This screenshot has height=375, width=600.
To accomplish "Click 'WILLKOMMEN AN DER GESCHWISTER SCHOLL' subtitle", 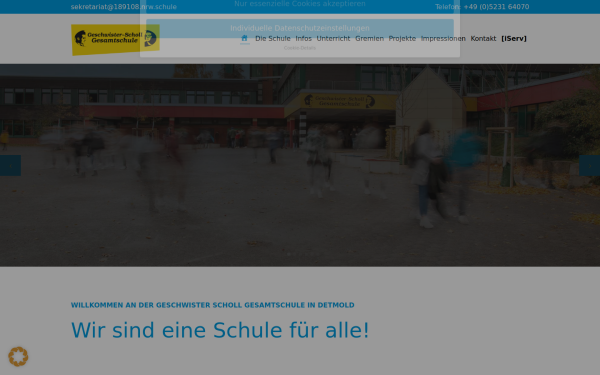I will 212,305.
